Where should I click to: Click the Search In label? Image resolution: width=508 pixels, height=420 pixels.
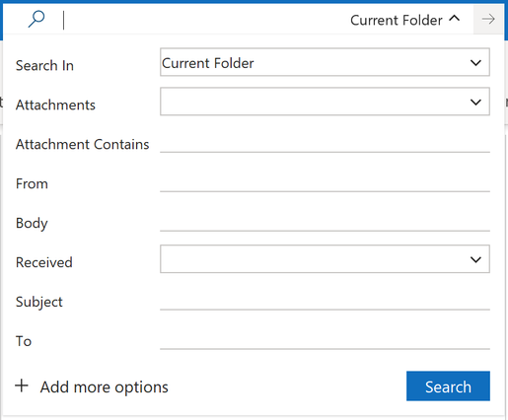pyautogui.click(x=44, y=65)
